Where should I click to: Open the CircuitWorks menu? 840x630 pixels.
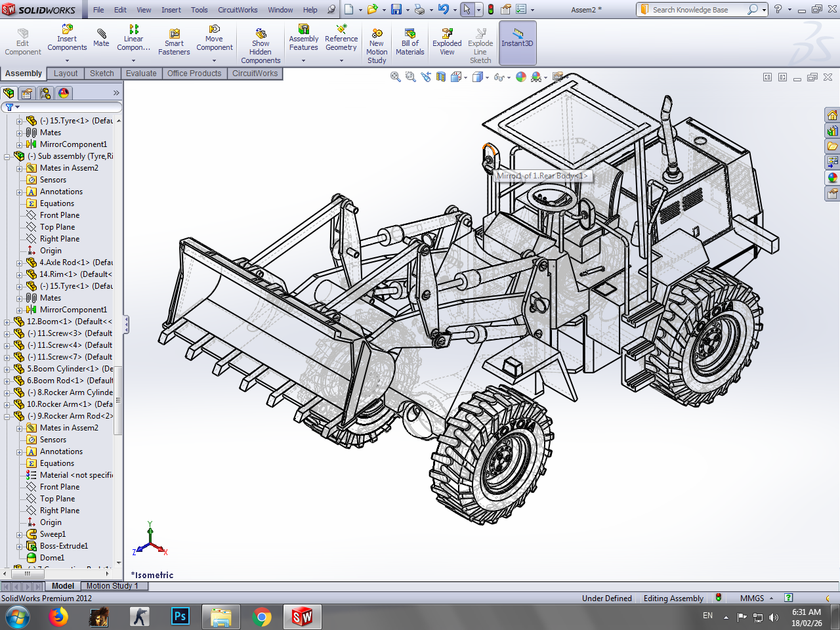click(x=238, y=10)
